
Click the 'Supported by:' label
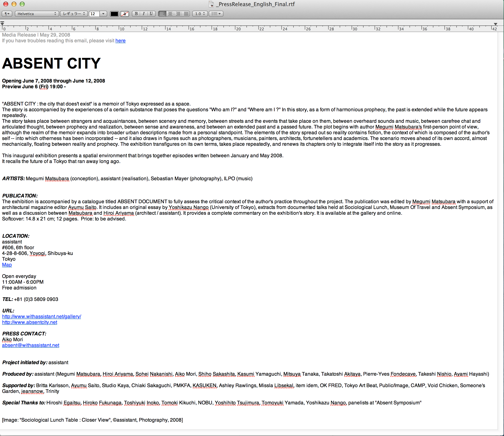point(19,385)
